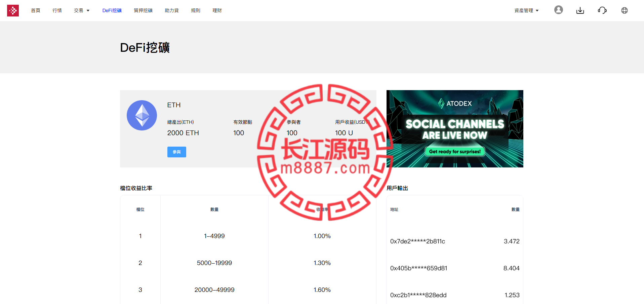The image size is (644, 304).
Task: Click the 2000 ETH total output value
Action: point(183,133)
